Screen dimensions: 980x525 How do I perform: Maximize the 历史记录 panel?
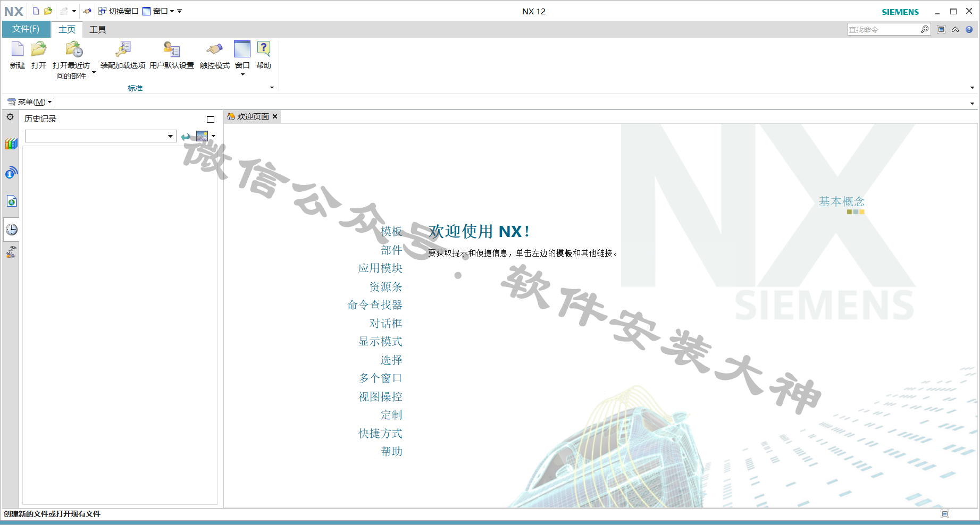point(211,119)
